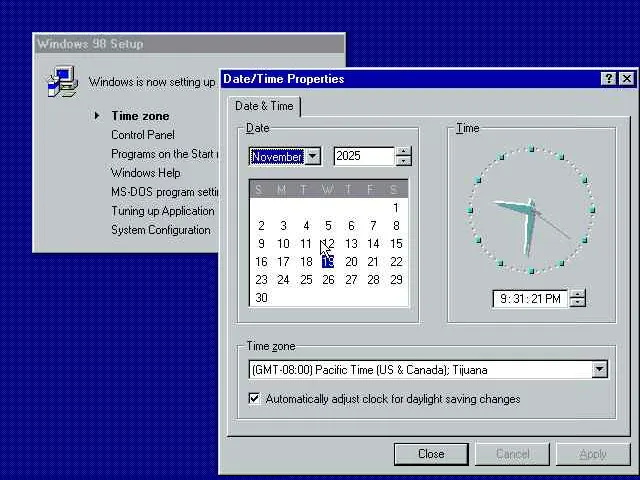Toggle automatic daylight saving adjustment checkbox
The width and height of the screenshot is (640, 480).
254,398
